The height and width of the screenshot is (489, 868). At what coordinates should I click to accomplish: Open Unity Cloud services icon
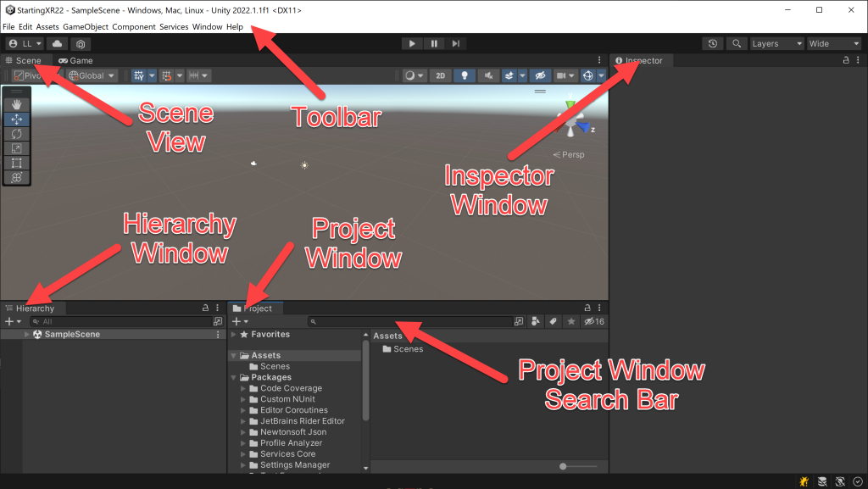point(57,44)
